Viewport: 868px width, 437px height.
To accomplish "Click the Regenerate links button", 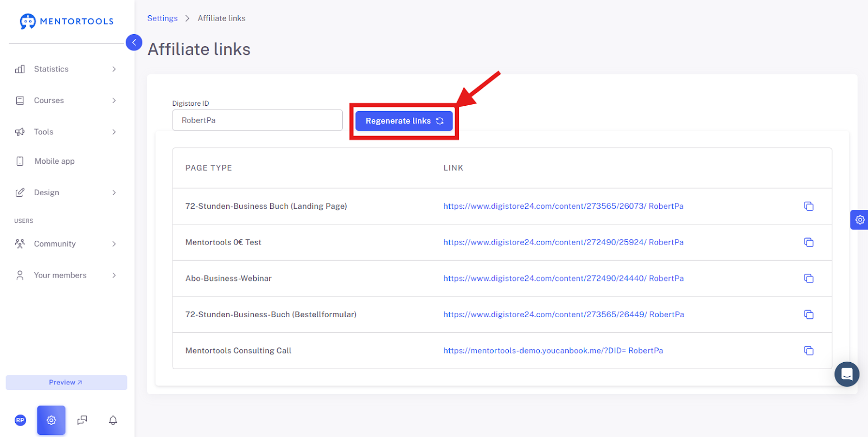I will 404,121.
